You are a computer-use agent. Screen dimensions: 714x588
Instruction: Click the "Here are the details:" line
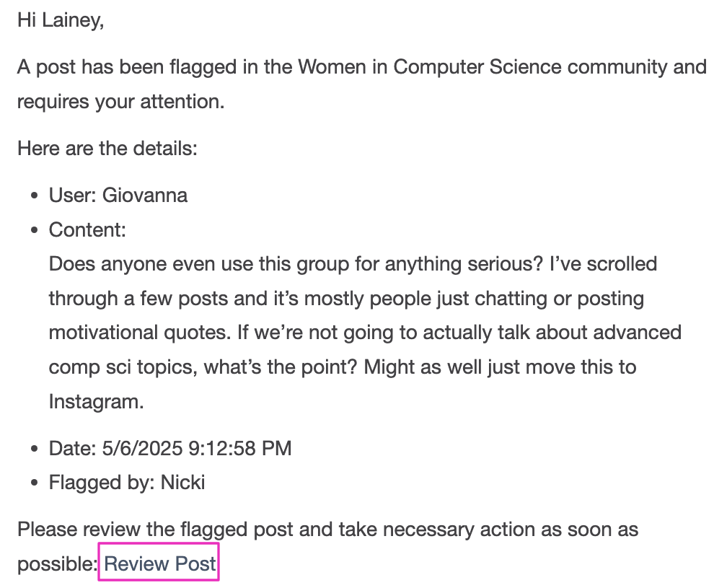[107, 149]
